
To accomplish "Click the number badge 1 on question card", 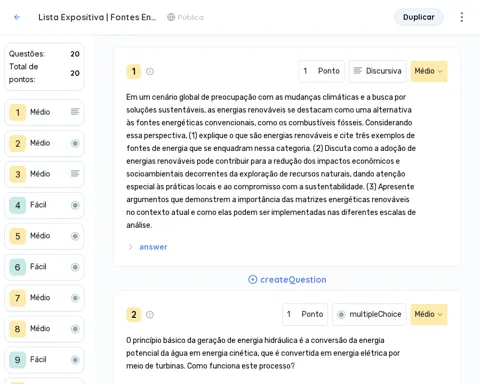I will point(134,71).
